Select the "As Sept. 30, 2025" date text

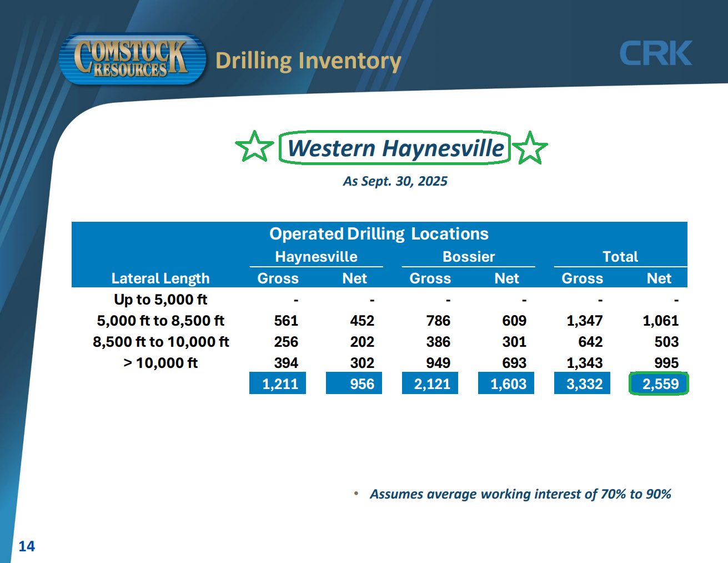point(395,181)
